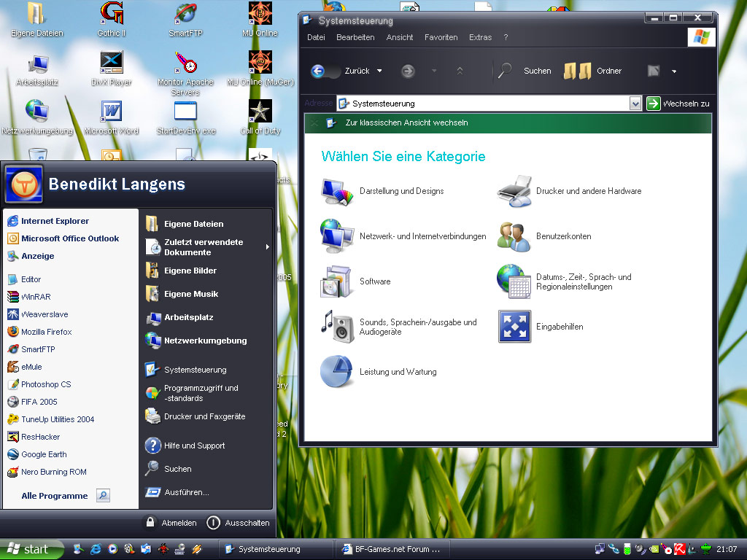This screenshot has height=560, width=747.
Task: Click the start button
Action: point(32,549)
